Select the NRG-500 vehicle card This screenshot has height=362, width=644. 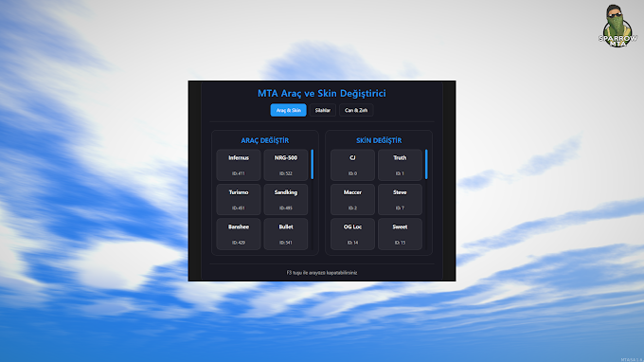(286, 165)
